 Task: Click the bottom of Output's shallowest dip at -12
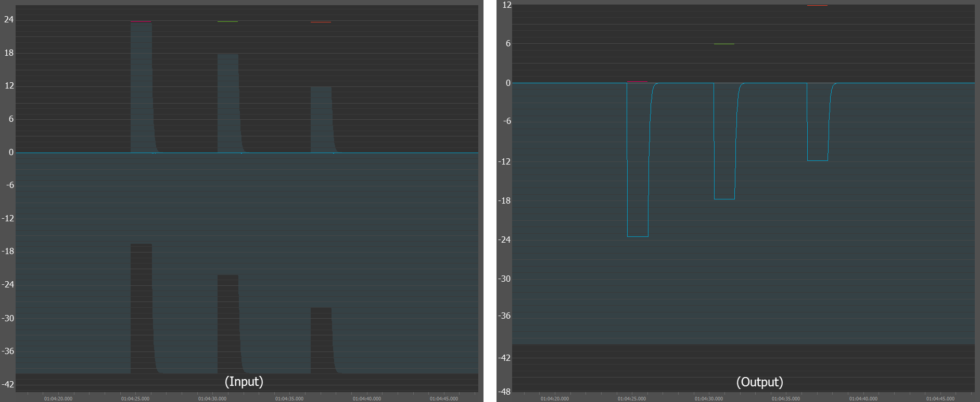(x=817, y=160)
